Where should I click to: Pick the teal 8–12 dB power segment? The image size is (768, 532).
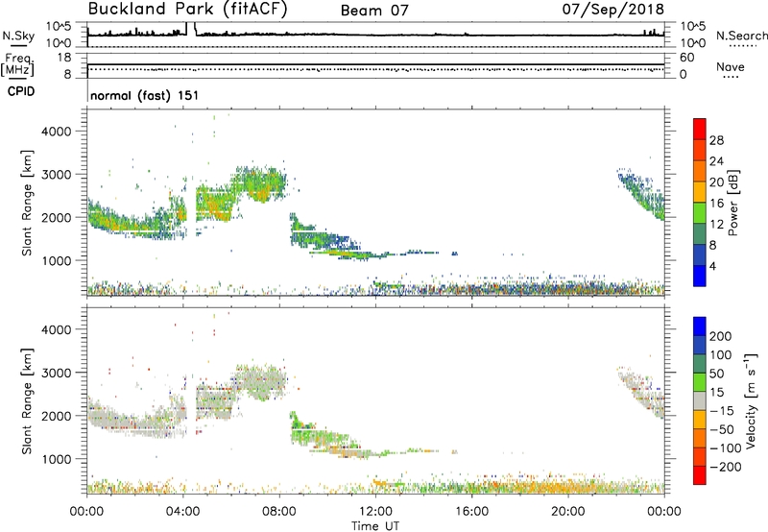[x=700, y=234]
